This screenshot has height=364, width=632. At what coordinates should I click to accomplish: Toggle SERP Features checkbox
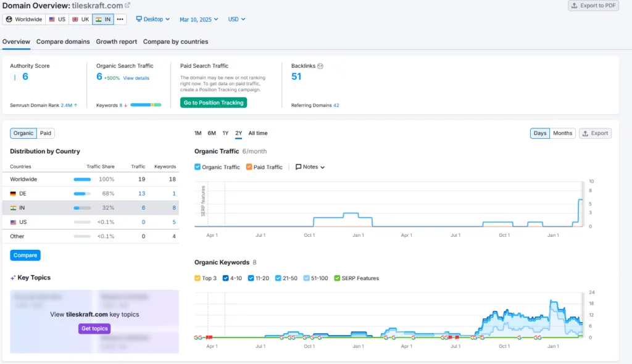(x=337, y=278)
